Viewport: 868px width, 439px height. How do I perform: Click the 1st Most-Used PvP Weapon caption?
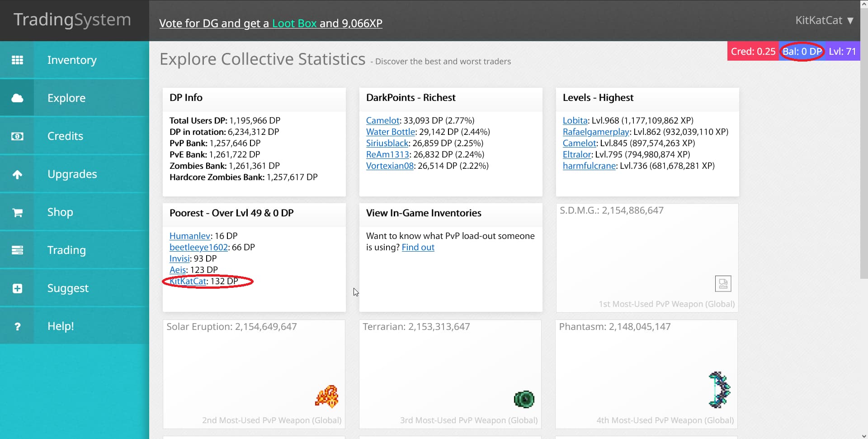(667, 304)
